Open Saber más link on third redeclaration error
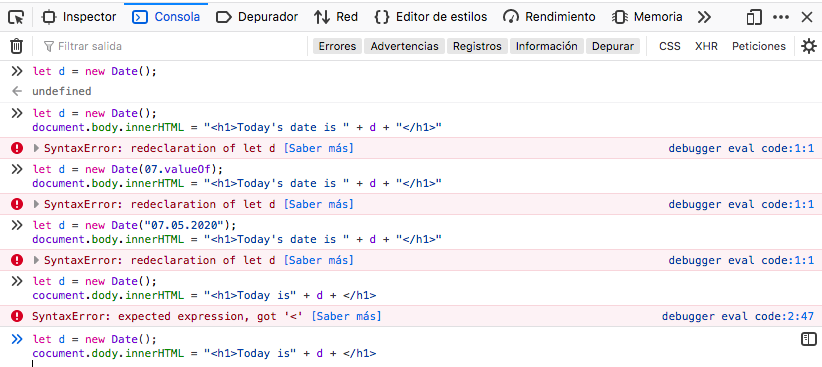822x367 pixels. tap(319, 261)
